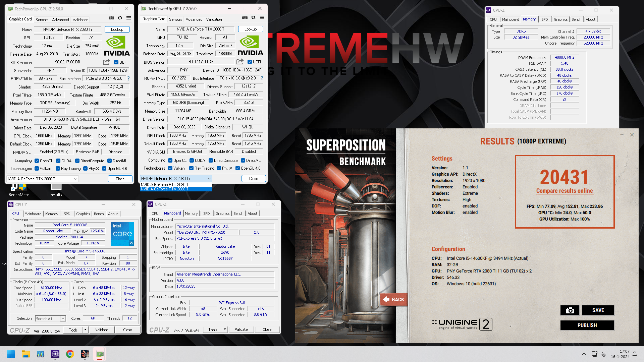Click the Intel Core i5 logo in CPU-Z
Screen dimensions: 644x362
coord(122,234)
